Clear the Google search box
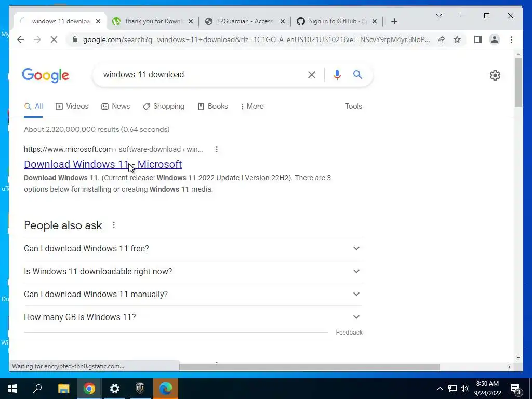The height and width of the screenshot is (399, 532). 312,75
